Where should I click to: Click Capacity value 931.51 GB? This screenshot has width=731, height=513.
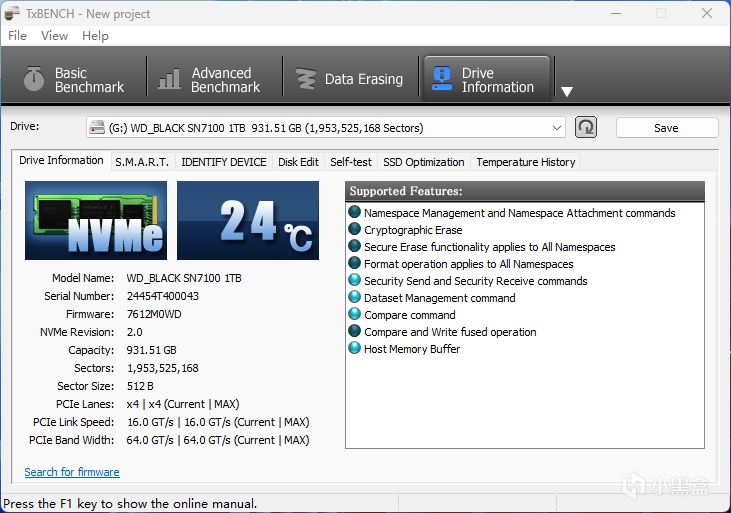152,350
